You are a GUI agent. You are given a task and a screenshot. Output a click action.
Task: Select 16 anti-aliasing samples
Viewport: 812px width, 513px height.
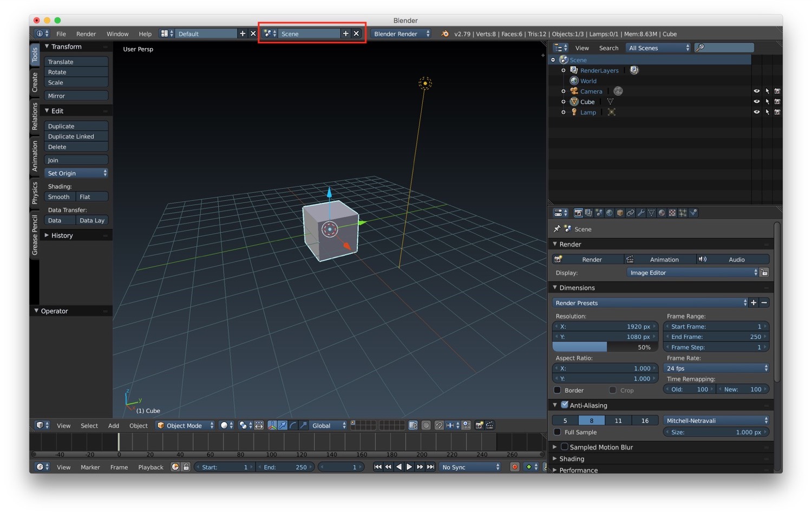(x=645, y=420)
